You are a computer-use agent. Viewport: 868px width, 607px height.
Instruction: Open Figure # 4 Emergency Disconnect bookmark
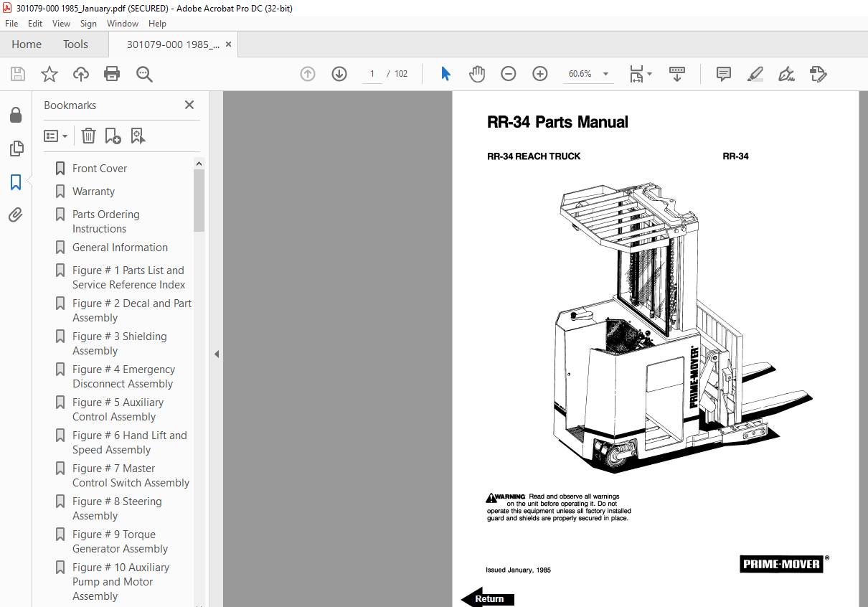click(123, 377)
